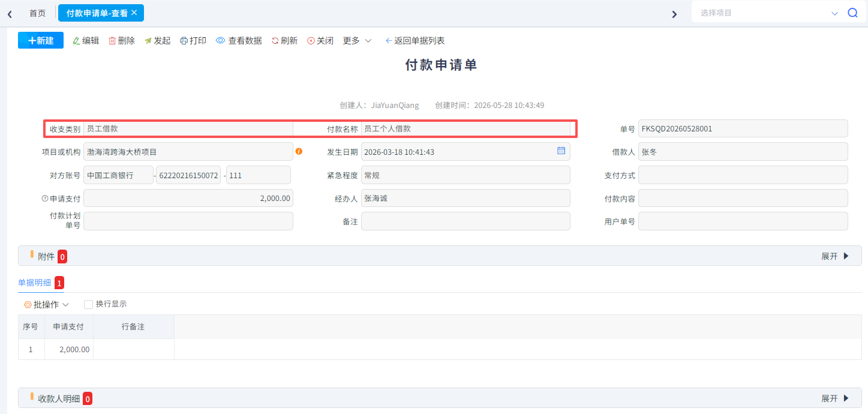Screen dimensions: 868x414
Task: Open the 更多 dropdown menu
Action: tap(358, 41)
